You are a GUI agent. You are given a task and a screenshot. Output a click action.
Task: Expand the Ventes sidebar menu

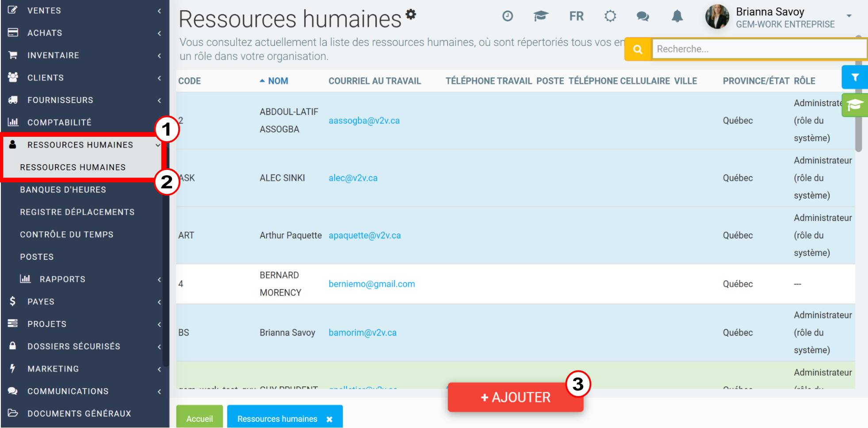84,11
